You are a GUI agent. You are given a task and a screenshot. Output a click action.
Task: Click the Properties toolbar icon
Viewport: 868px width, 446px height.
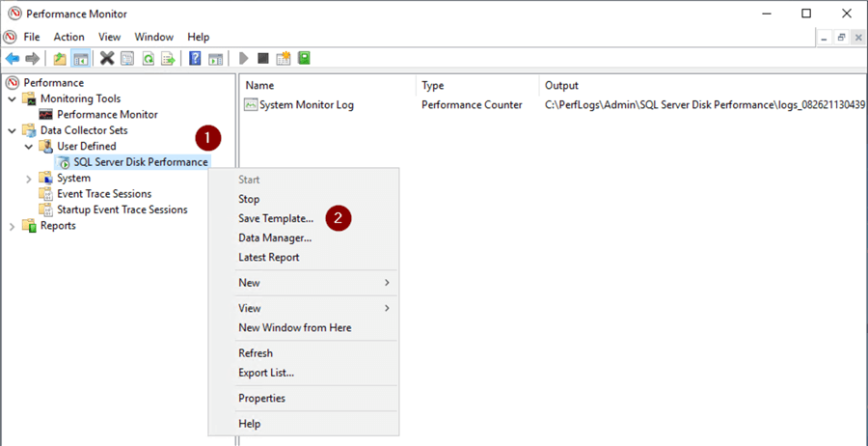[127, 58]
